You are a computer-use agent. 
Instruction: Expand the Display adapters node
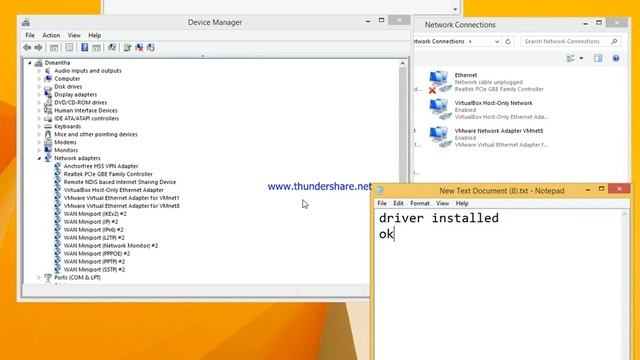point(39,95)
